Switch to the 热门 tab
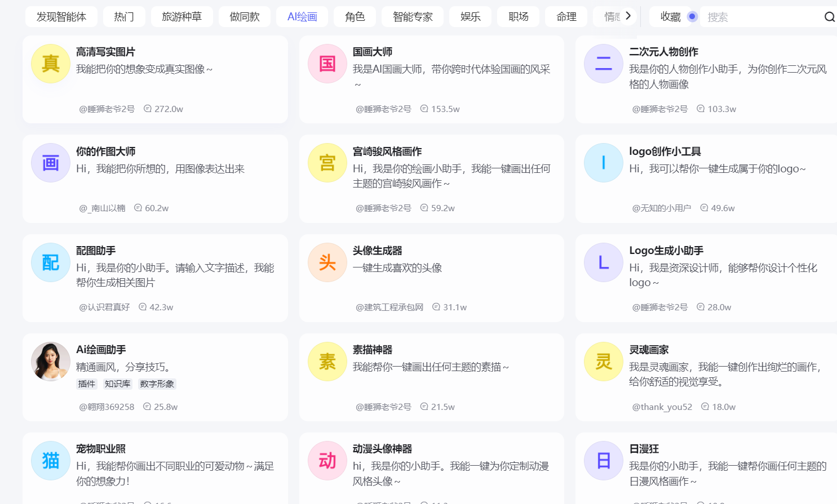The image size is (837, 504). click(x=123, y=16)
